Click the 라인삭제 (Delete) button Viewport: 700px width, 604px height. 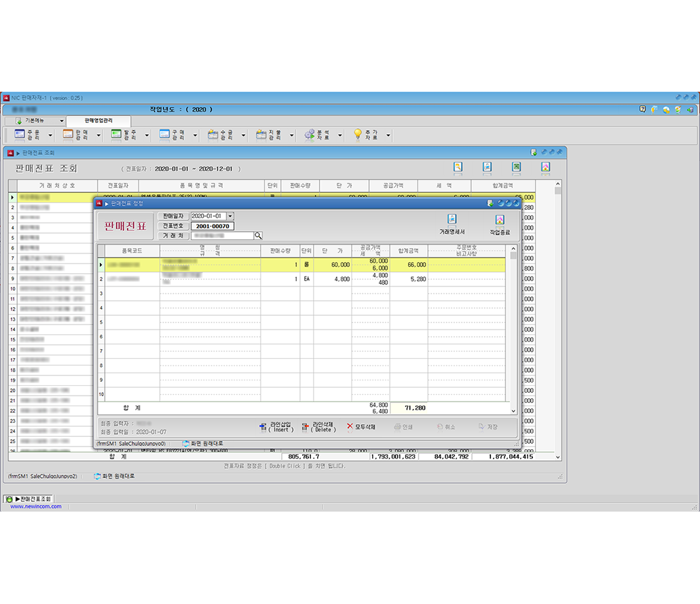pyautogui.click(x=319, y=427)
